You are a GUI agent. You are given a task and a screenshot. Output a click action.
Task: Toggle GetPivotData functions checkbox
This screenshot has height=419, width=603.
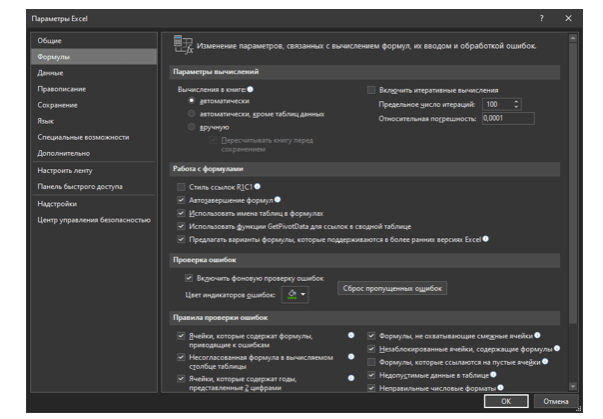(x=181, y=226)
